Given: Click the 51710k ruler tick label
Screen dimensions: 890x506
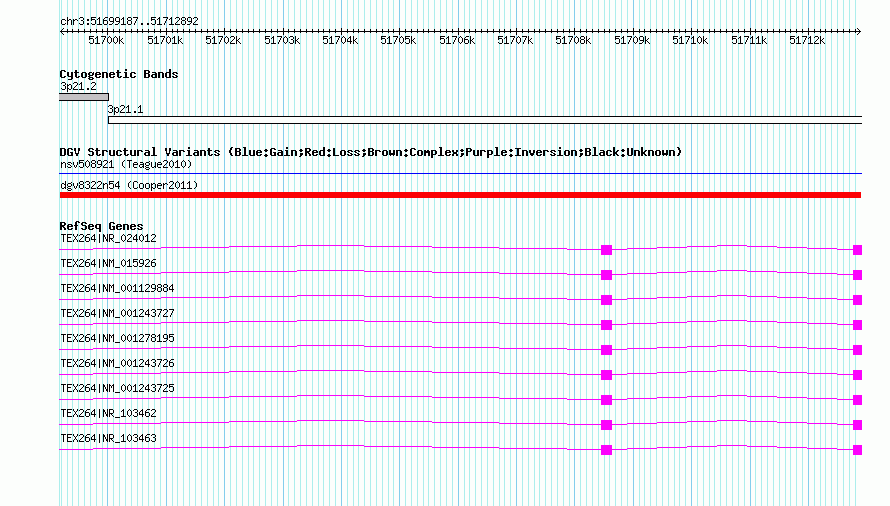Looking at the screenshot, I should point(690,40).
